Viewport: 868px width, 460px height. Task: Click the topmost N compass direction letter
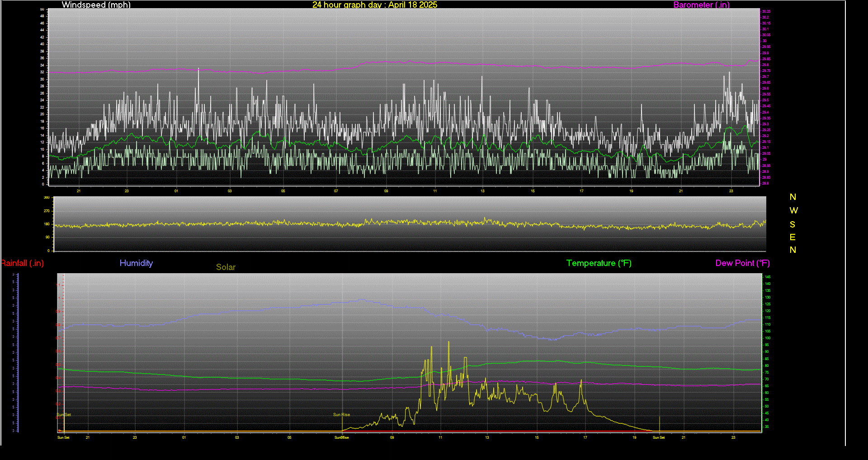793,197
